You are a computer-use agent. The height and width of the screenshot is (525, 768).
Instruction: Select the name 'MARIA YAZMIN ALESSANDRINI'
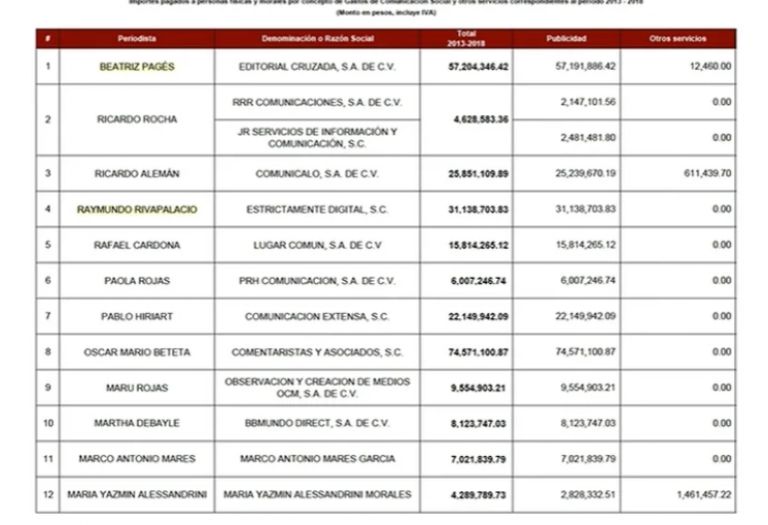tap(137, 495)
